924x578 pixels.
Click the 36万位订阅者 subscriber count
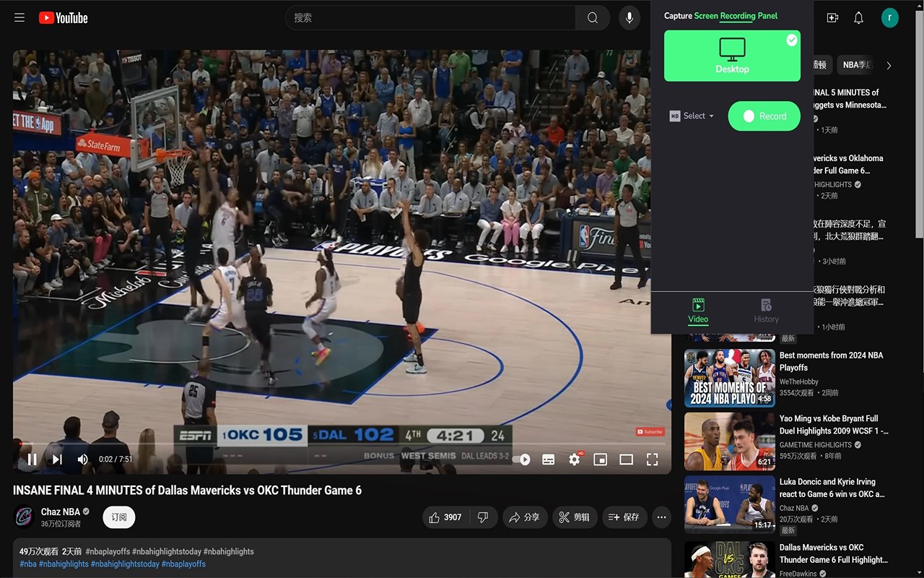click(x=61, y=524)
